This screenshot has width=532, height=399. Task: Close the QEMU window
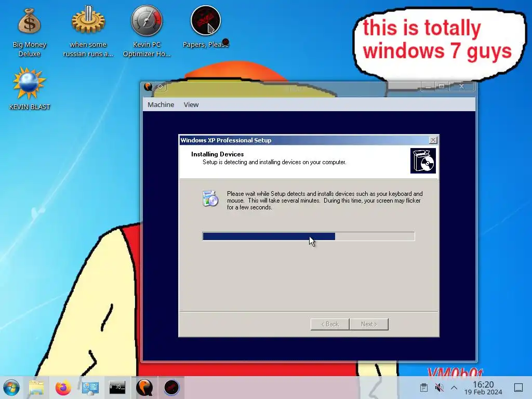point(461,87)
